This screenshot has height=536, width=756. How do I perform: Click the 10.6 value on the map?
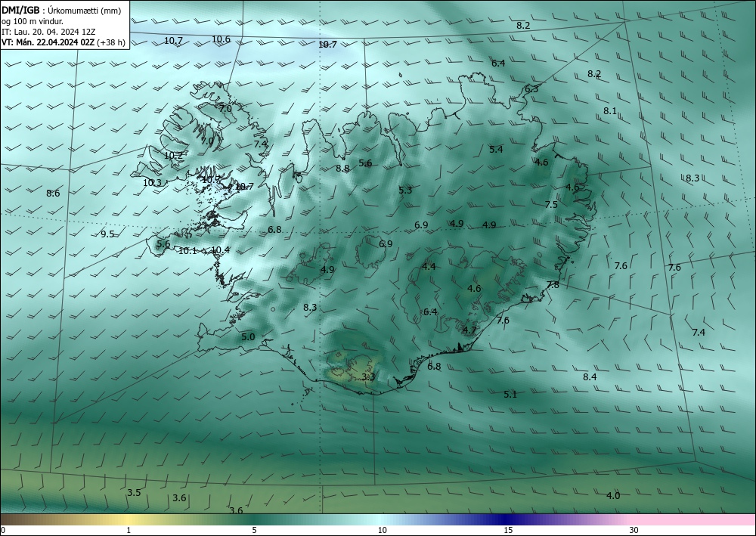click(221, 39)
